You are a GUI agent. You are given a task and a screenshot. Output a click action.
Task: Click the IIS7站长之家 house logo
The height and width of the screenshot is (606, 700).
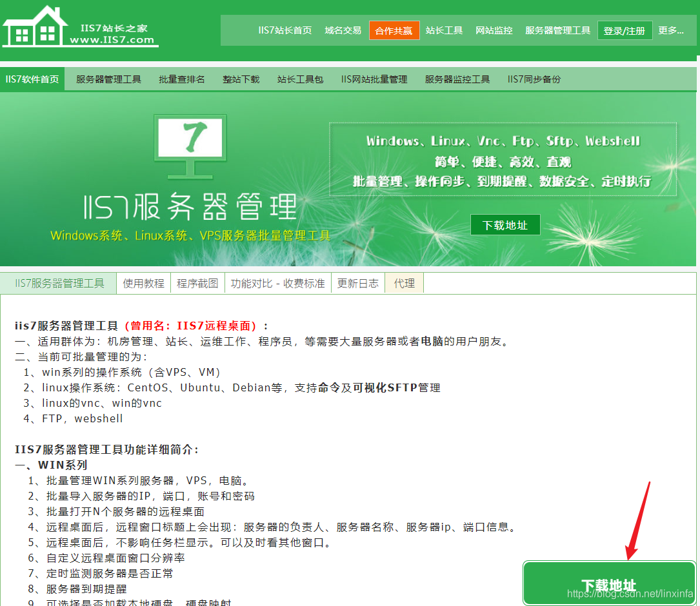[81, 26]
